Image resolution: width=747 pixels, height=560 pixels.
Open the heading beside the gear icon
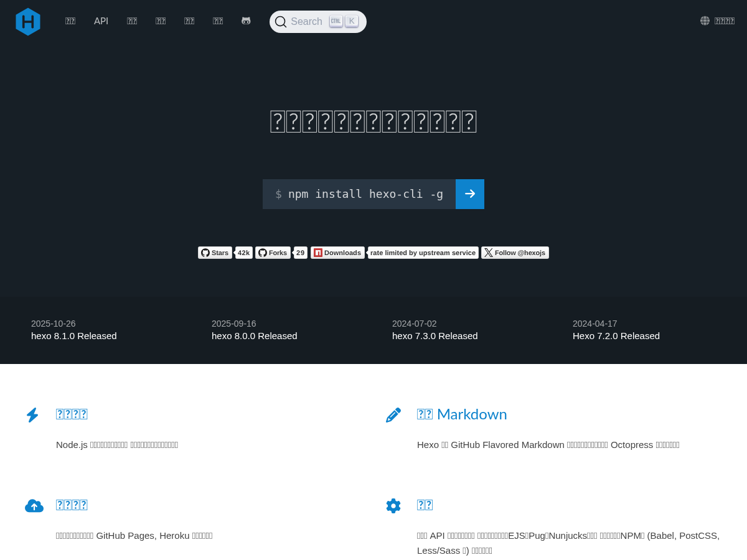pos(425,505)
